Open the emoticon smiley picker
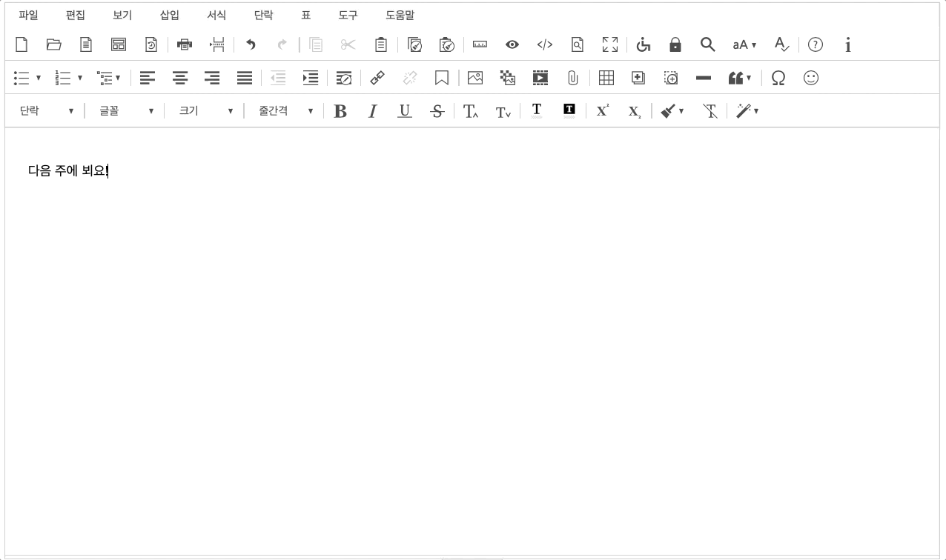Viewport: 946px width, 560px height. point(811,78)
